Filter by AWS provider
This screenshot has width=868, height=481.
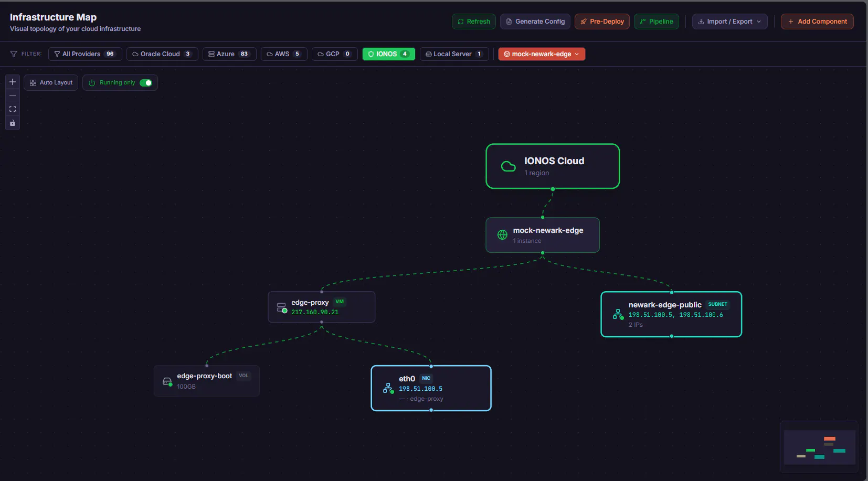(284, 54)
